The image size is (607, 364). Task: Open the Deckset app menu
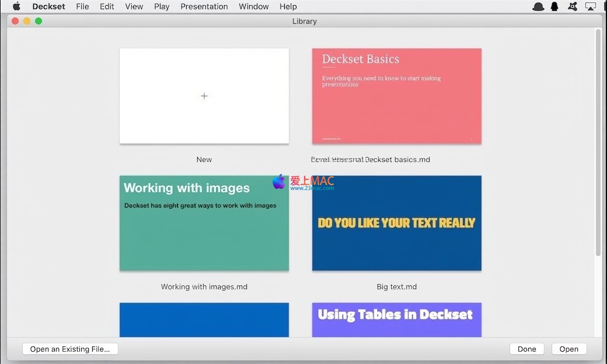[x=48, y=6]
